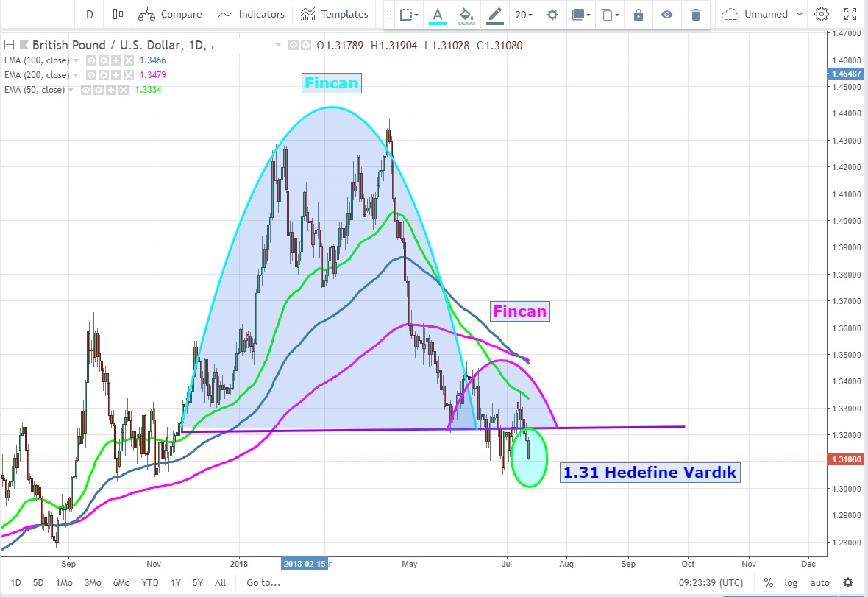The width and height of the screenshot is (868, 597).
Task: Collapse the indicator legend with minus box
Action: (x=8, y=46)
